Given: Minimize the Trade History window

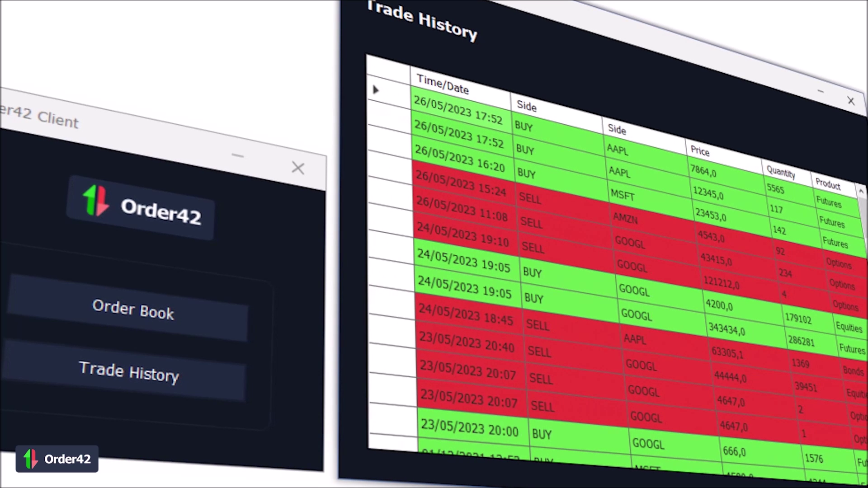Looking at the screenshot, I should (x=821, y=91).
